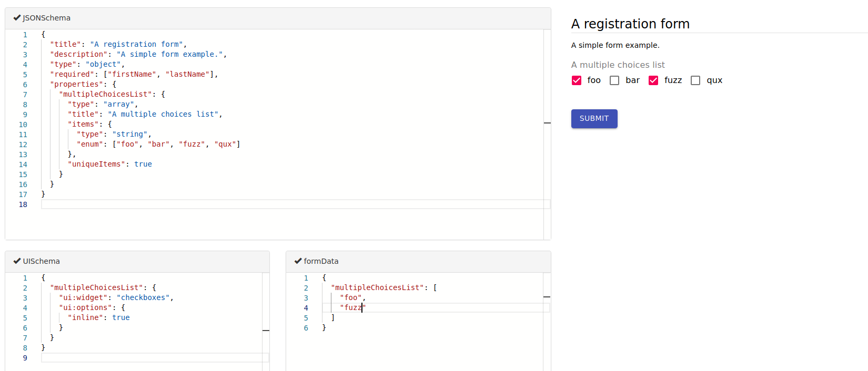Click the UISchema panel header
This screenshot has height=371, width=868.
pos(137,262)
